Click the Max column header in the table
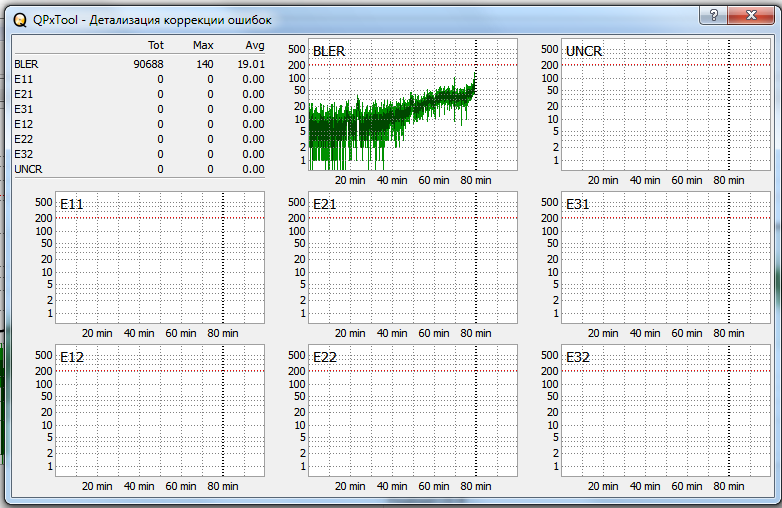Screen dimensions: 782x508 [203, 45]
